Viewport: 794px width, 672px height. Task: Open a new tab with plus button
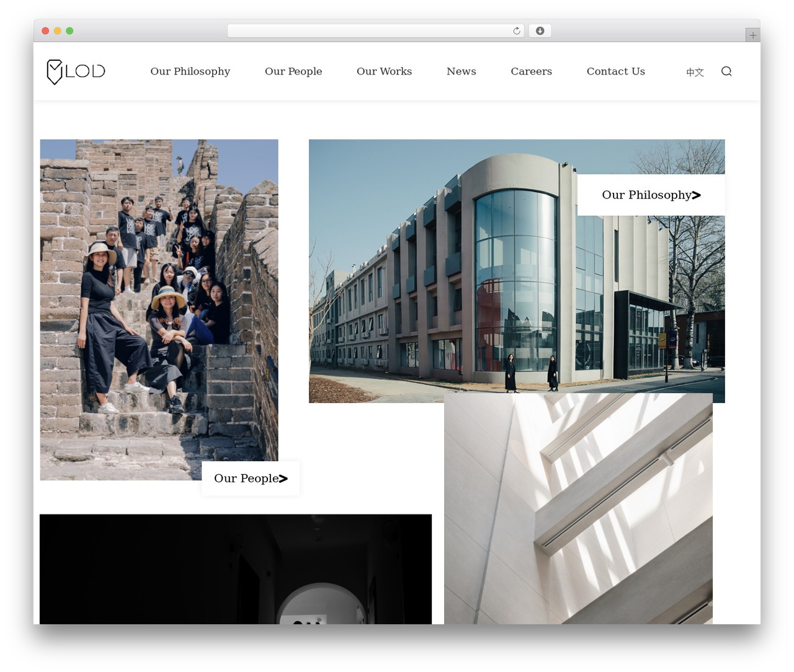(x=752, y=35)
